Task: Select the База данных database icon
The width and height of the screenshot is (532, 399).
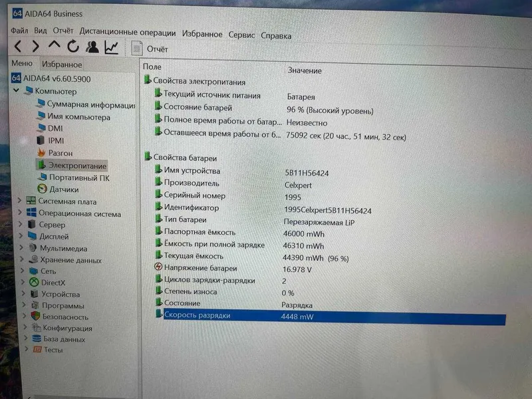Action: [x=37, y=338]
